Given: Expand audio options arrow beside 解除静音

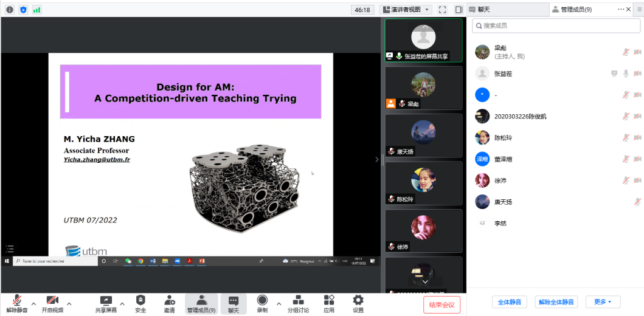Looking at the screenshot, I should click(33, 303).
